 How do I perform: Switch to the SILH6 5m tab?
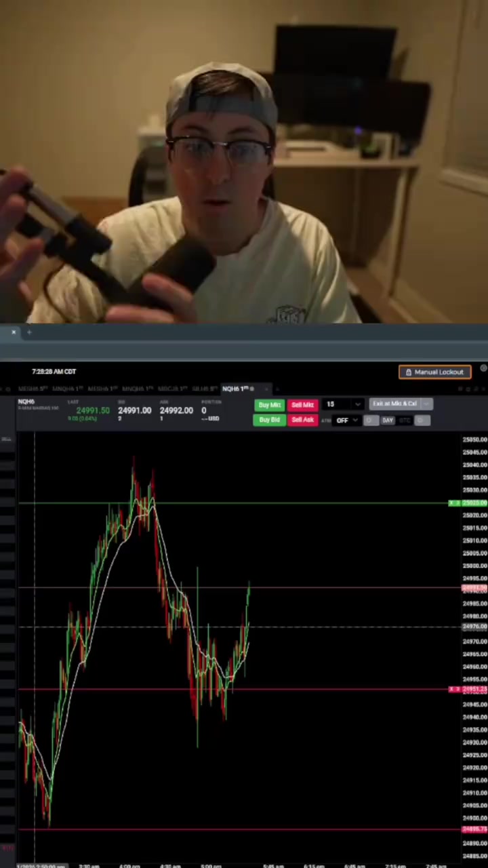(x=205, y=389)
